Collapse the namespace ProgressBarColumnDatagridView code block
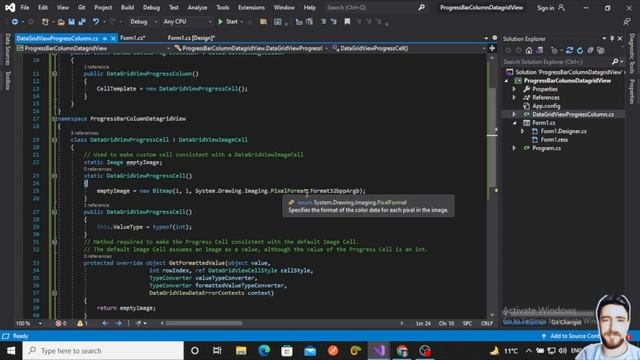This screenshot has width=640, height=360. pos(54,119)
